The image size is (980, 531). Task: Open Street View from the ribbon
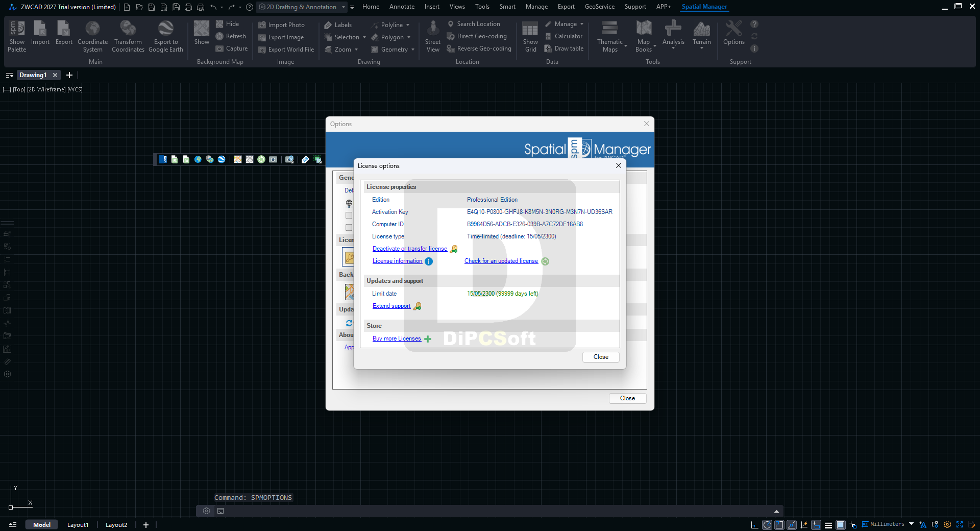(433, 36)
